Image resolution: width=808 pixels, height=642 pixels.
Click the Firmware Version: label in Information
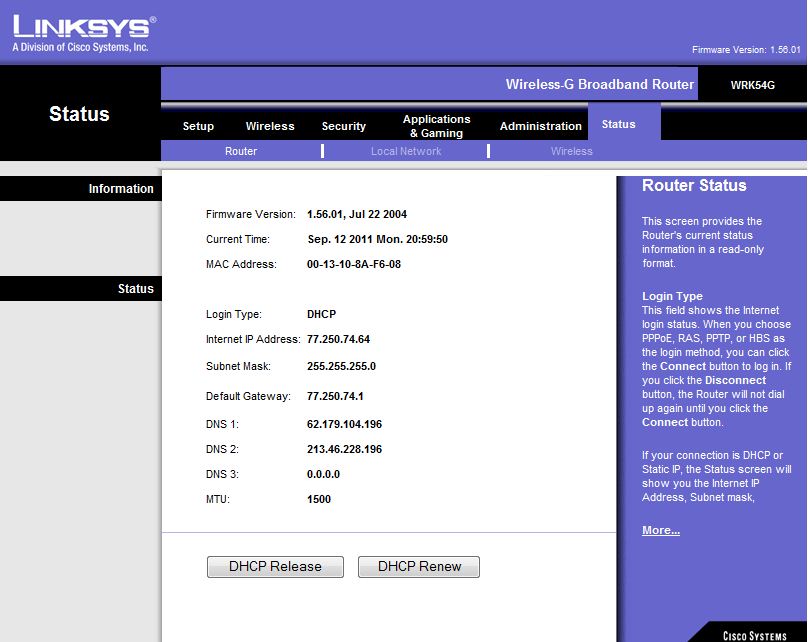(x=251, y=214)
